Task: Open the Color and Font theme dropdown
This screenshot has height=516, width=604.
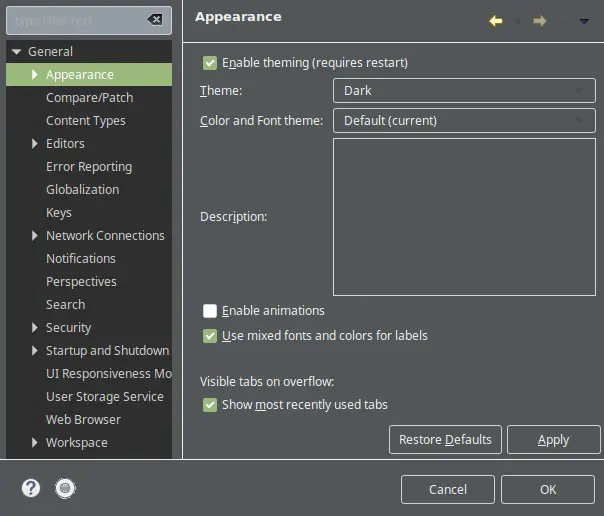Action: pyautogui.click(x=464, y=121)
